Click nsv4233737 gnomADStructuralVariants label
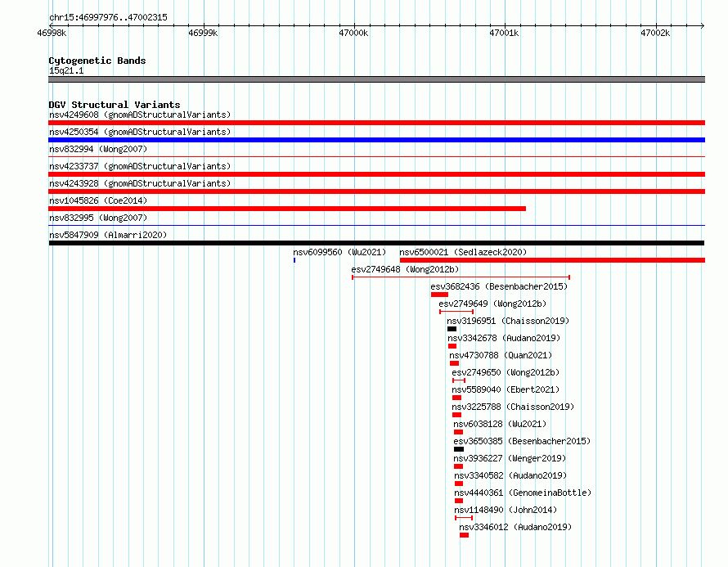This screenshot has width=728, height=567. pyautogui.click(x=140, y=166)
